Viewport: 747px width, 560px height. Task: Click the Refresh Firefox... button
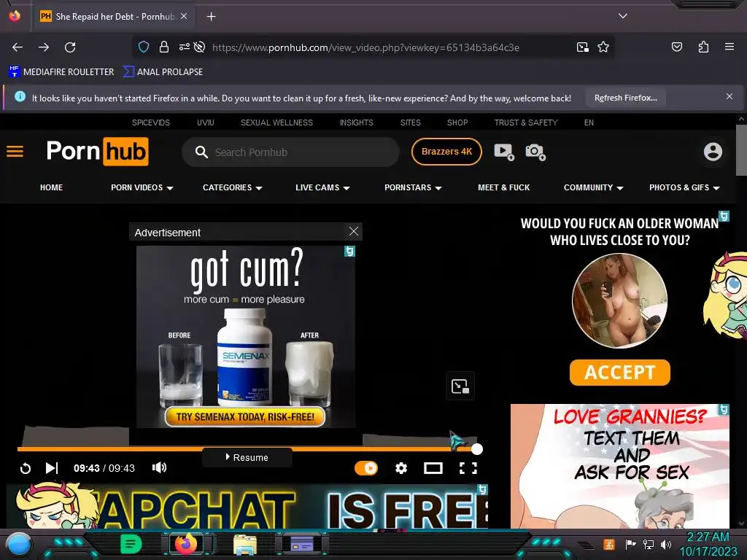[x=625, y=98]
